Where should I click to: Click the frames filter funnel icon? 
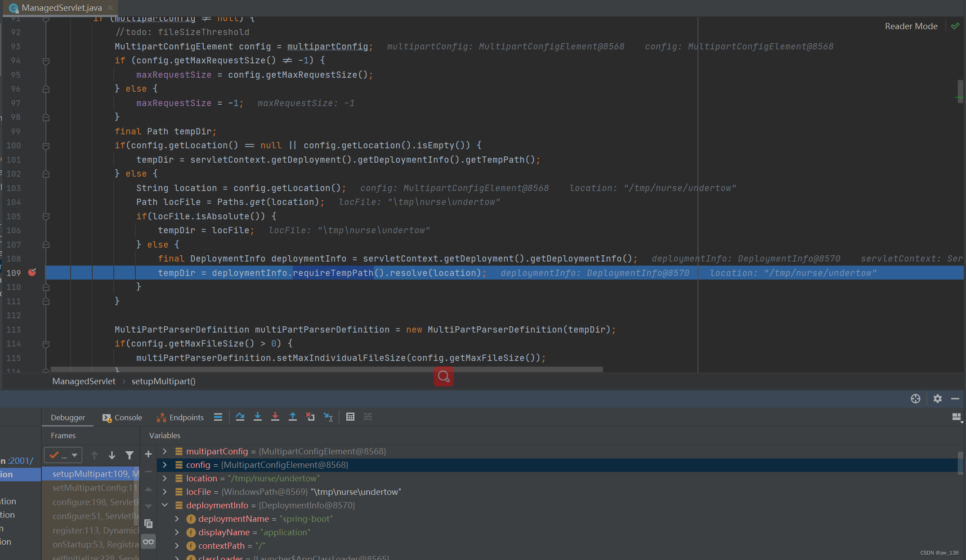(130, 455)
